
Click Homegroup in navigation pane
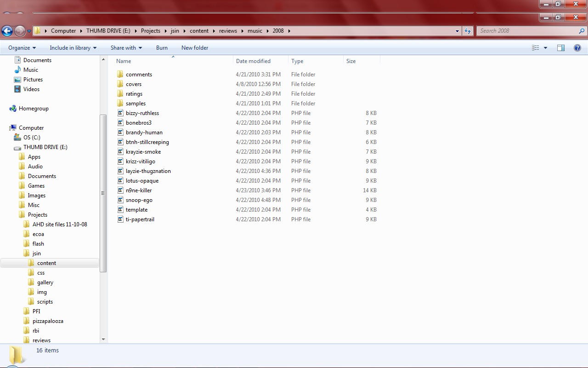click(34, 109)
